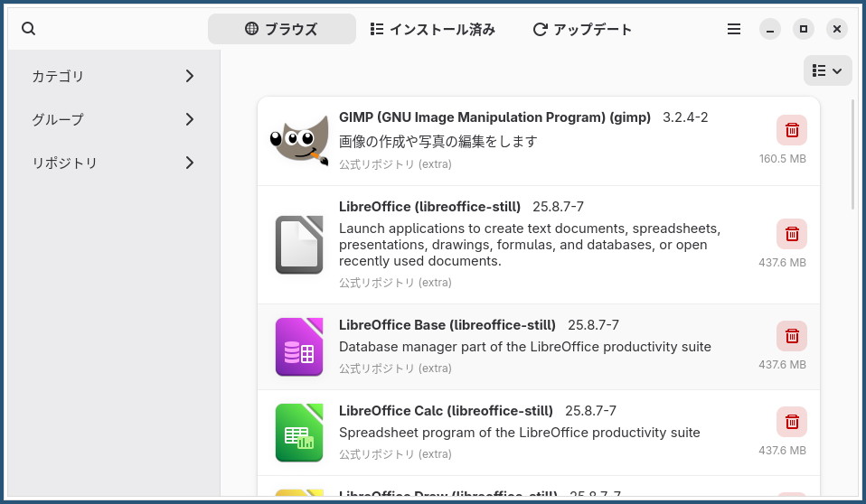Click the LibreOffice Base database icon
This screenshot has height=504, width=866.
click(299, 347)
